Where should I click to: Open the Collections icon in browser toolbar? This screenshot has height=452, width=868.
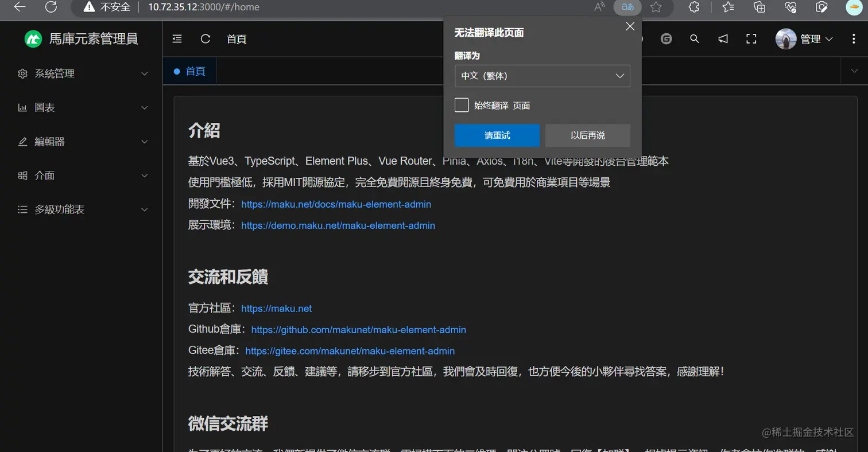click(759, 7)
